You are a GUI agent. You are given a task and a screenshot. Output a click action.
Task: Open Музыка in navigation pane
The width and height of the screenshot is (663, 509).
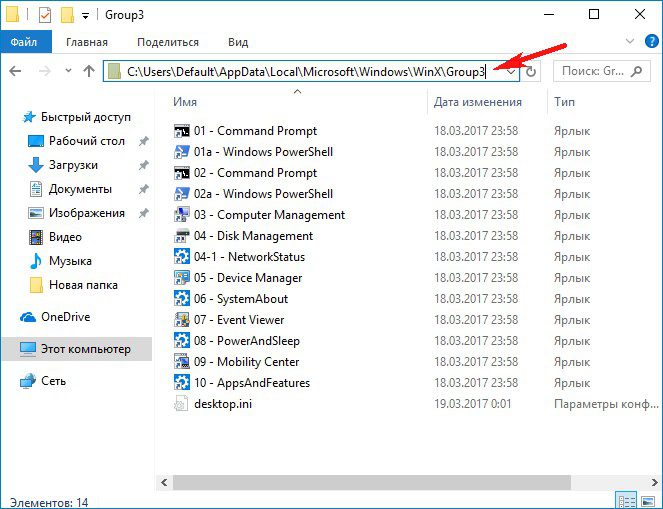point(70,261)
